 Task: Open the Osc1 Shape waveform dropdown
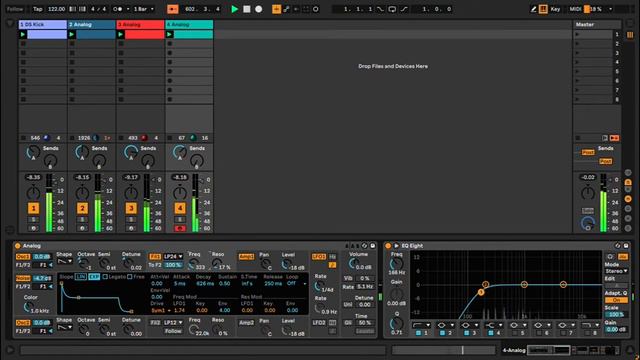pos(64,261)
